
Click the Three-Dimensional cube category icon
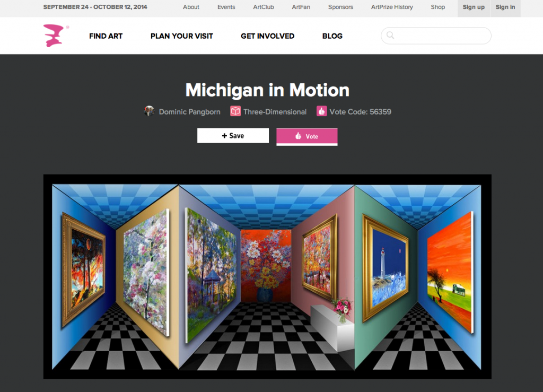tap(235, 111)
